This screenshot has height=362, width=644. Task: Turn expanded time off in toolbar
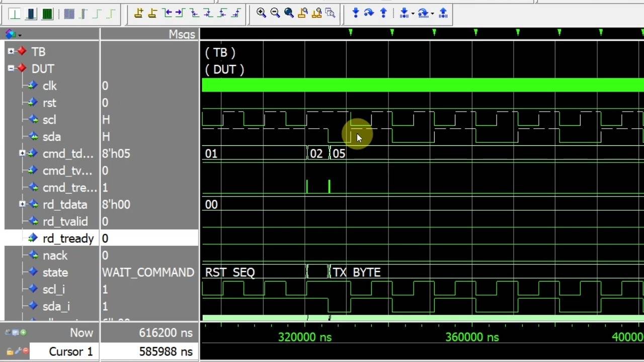click(x=15, y=14)
